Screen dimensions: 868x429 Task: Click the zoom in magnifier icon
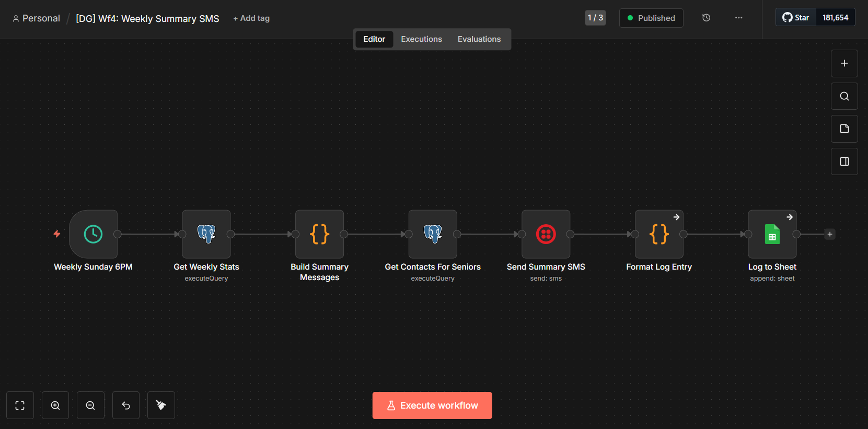55,405
